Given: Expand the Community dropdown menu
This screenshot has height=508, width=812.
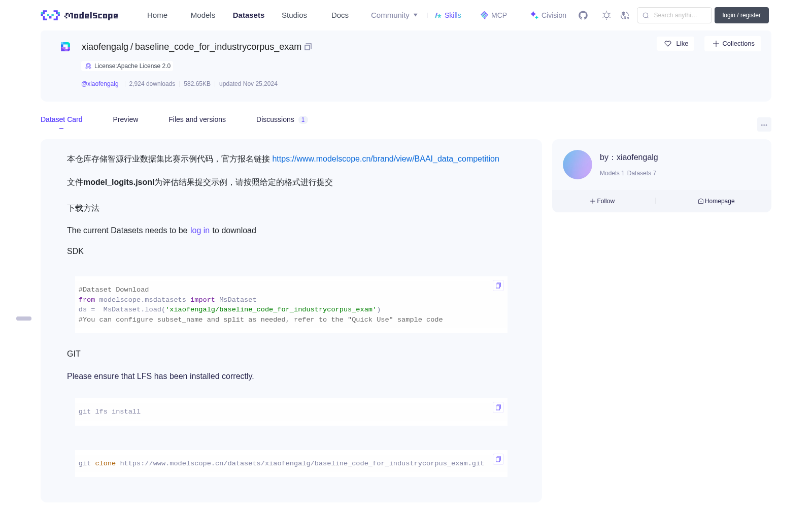Looking at the screenshot, I should point(394,15).
